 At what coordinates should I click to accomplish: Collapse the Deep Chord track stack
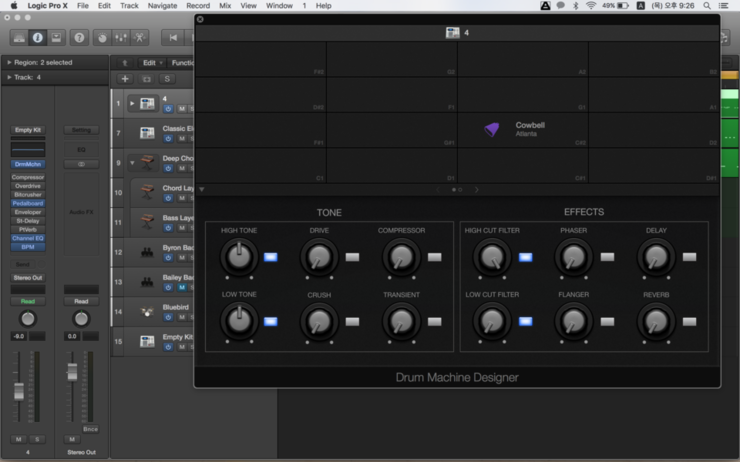coord(132,163)
